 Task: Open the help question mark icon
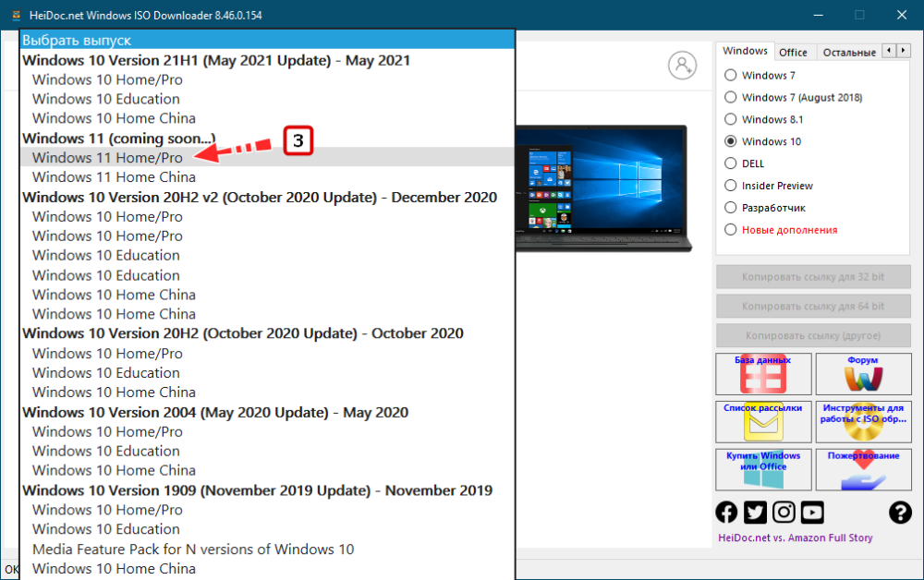(900, 513)
